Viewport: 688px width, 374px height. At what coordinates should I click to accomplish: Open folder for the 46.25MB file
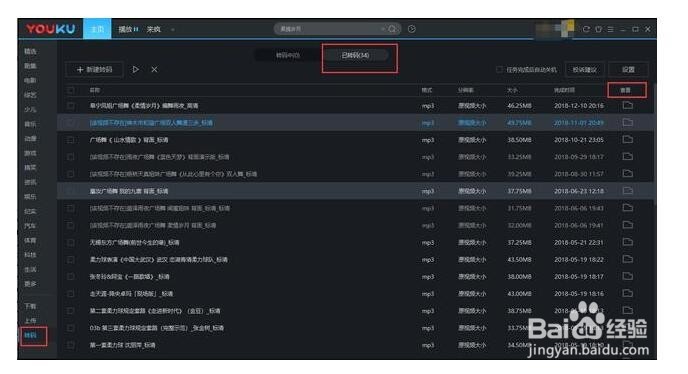(x=627, y=105)
